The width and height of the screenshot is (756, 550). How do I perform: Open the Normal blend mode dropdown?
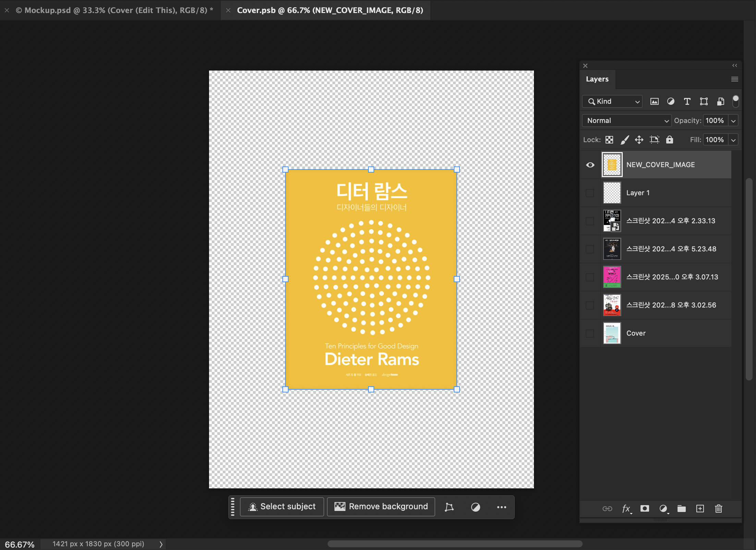626,121
